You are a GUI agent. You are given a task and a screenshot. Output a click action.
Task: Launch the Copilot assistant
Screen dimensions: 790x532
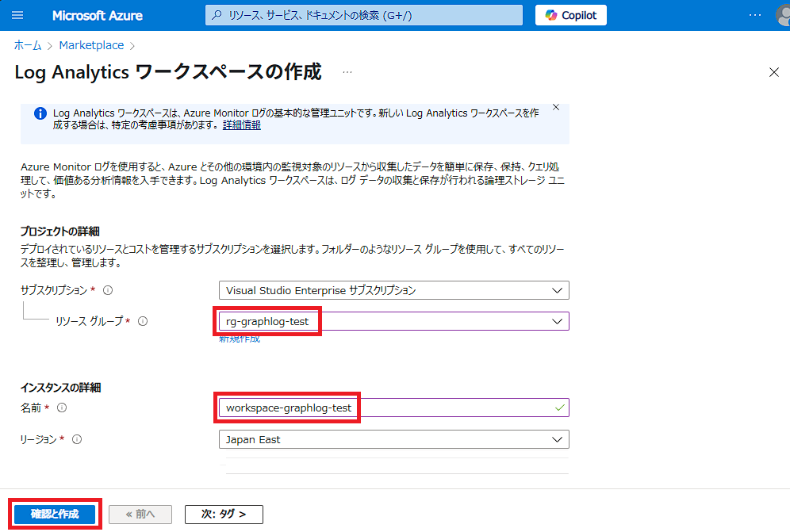[570, 15]
